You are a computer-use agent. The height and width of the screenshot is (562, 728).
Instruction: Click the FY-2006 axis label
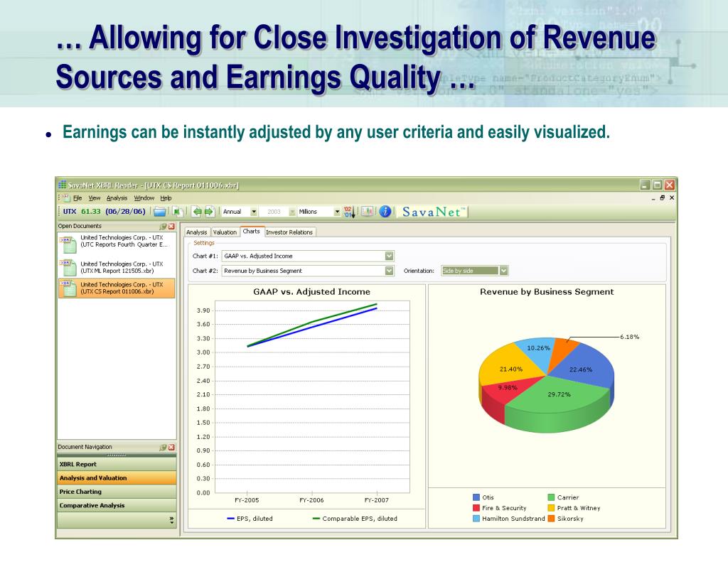click(x=311, y=500)
